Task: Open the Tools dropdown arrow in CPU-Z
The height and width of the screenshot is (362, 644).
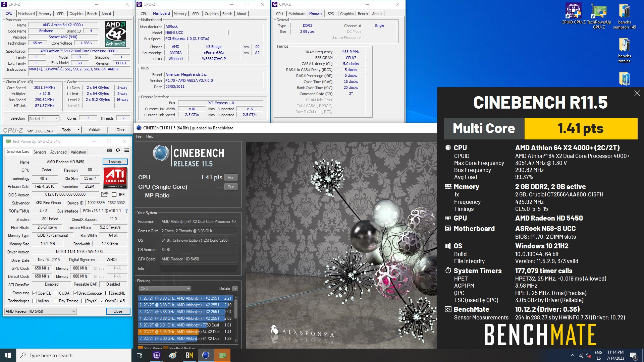Action: [78, 130]
